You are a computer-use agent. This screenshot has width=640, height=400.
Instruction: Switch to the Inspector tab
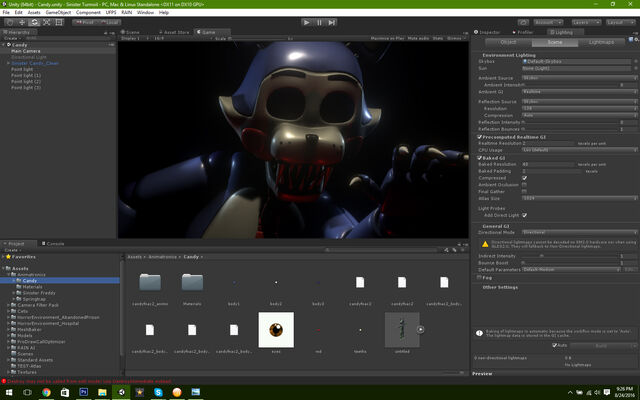pos(487,32)
